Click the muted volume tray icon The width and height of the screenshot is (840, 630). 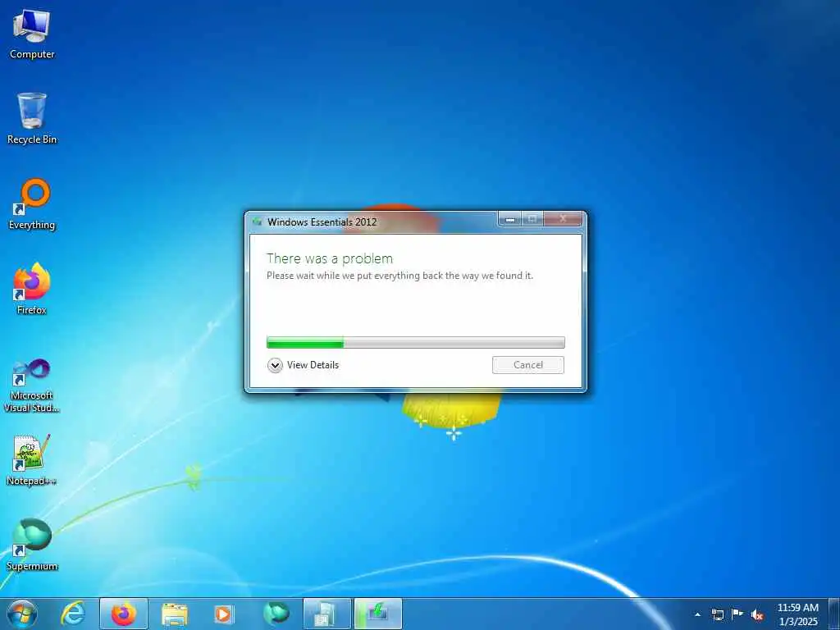[x=757, y=615]
